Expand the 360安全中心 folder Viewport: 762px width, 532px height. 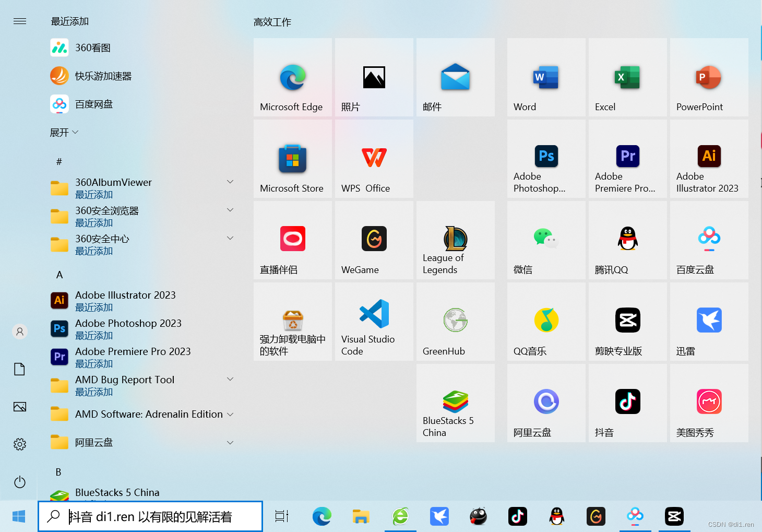142,244
